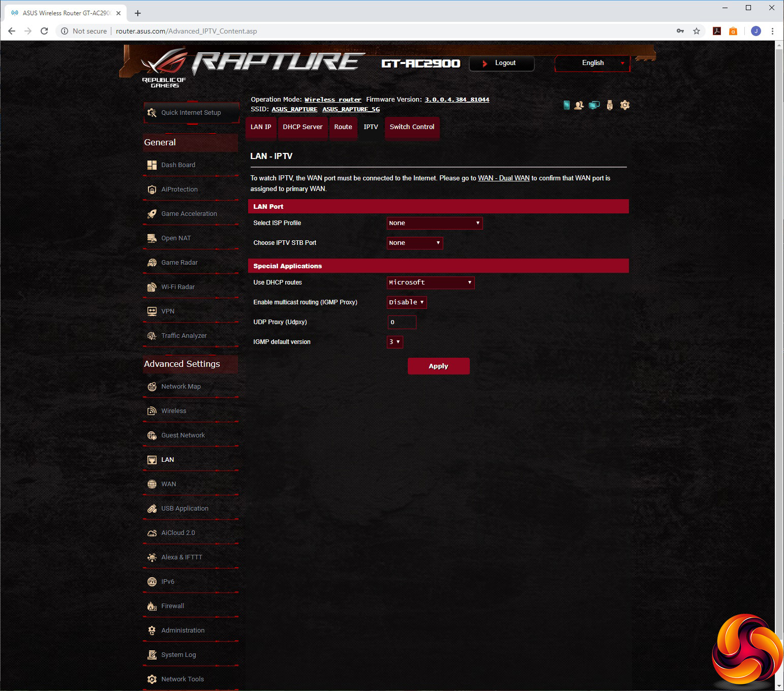Click firmware version 3.0.0.4.384_81044 link
The height and width of the screenshot is (691, 784).
point(457,100)
